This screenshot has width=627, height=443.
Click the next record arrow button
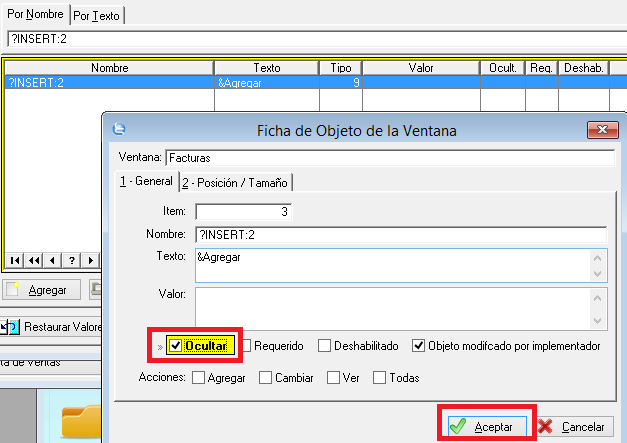(90, 260)
